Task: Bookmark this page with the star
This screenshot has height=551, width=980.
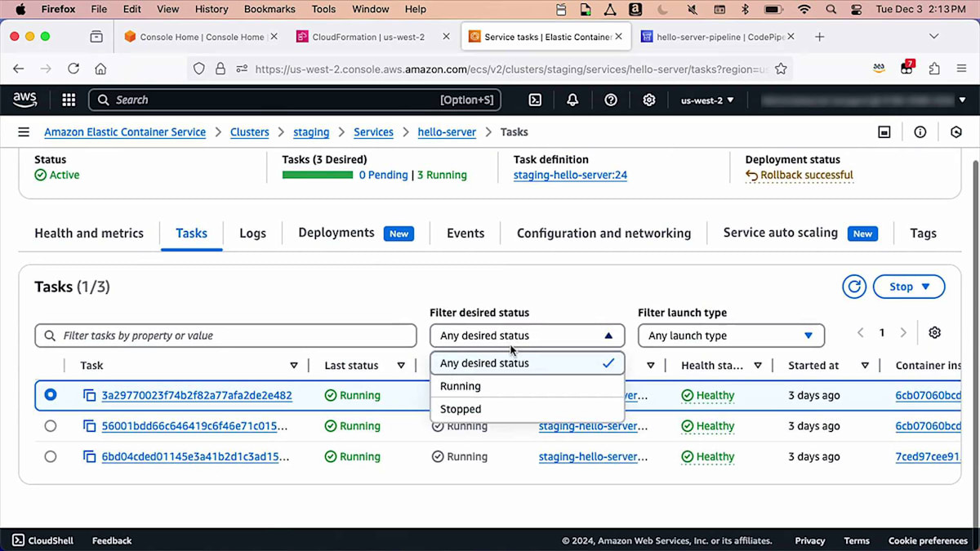Action: [781, 69]
